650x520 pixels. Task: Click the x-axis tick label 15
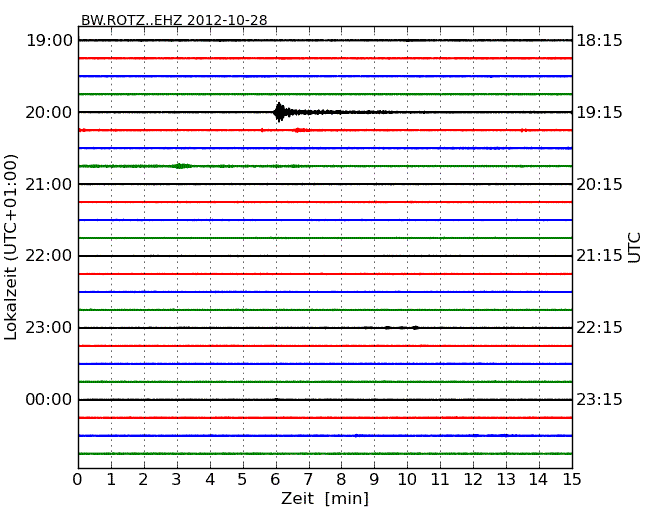572,479
